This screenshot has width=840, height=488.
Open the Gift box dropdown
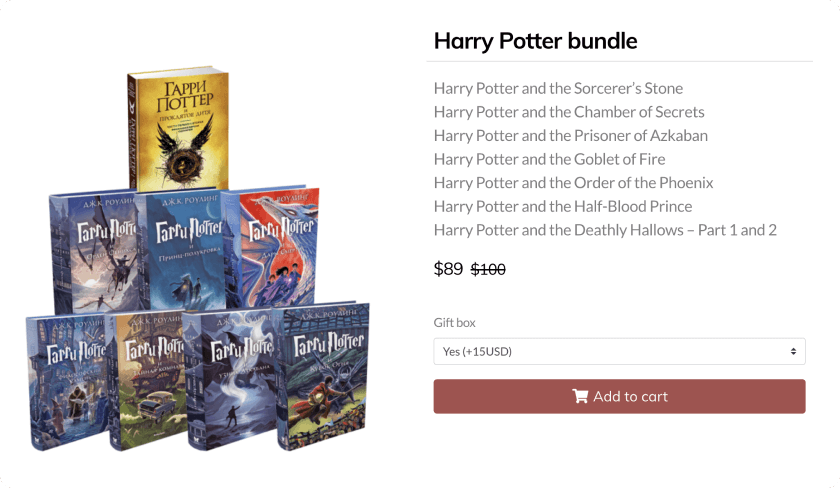point(619,351)
